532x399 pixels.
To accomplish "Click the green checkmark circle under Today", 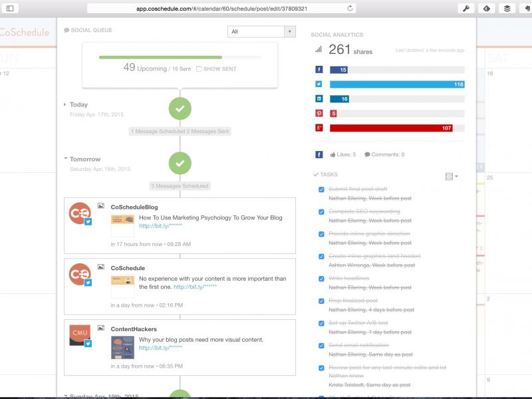I will pos(180,108).
